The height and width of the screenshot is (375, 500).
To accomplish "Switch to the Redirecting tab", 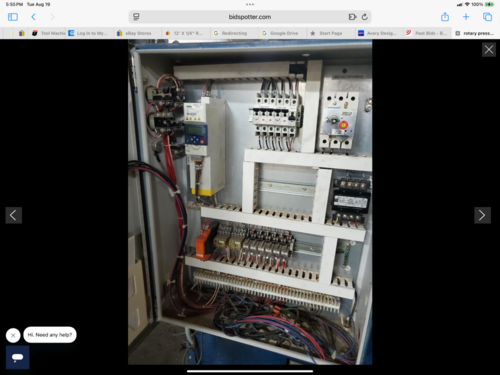I will pyautogui.click(x=234, y=33).
